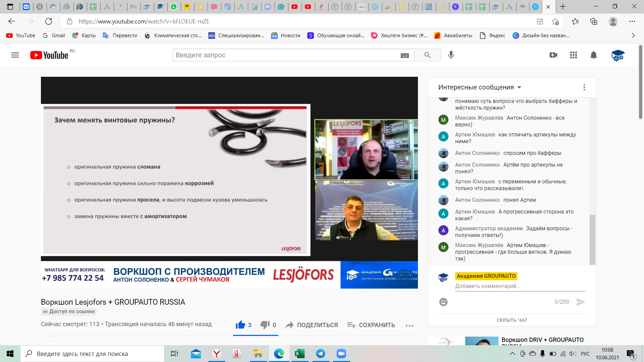Open the Яндекс bookmark

pyautogui.click(x=492, y=36)
